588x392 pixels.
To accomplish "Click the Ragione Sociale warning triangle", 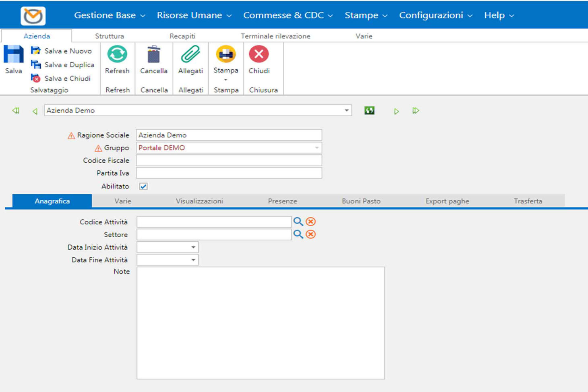I will pos(71,136).
